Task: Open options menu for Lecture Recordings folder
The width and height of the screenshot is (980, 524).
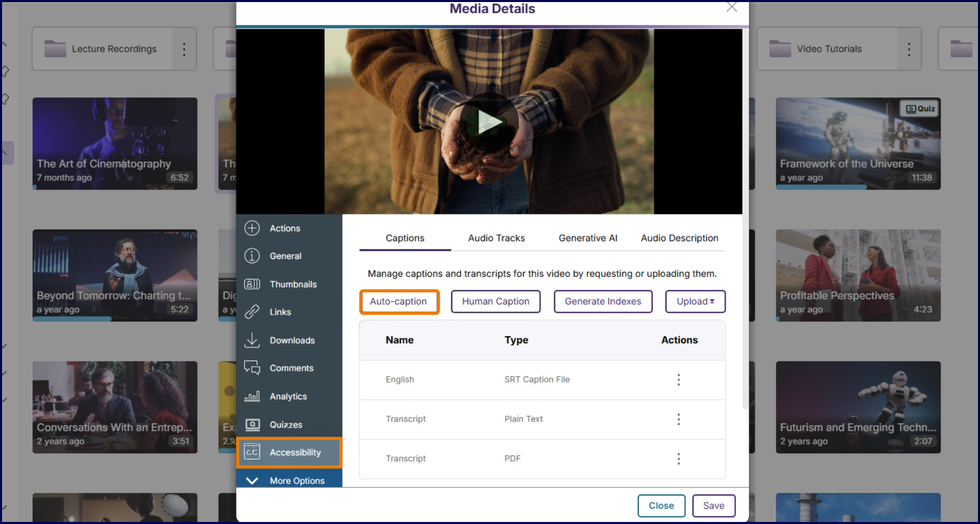Action: 184,49
